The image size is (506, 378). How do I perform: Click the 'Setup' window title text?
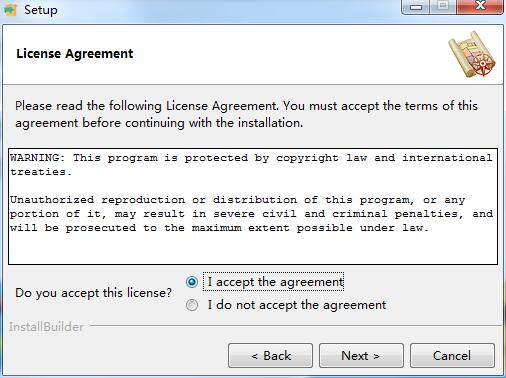pyautogui.click(x=41, y=10)
